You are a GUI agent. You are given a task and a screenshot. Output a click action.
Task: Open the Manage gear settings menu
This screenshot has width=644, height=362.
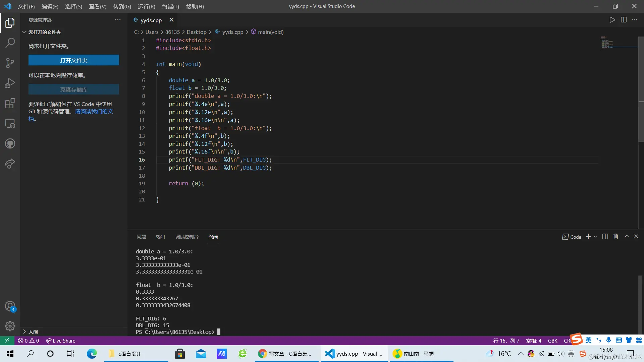point(10,326)
